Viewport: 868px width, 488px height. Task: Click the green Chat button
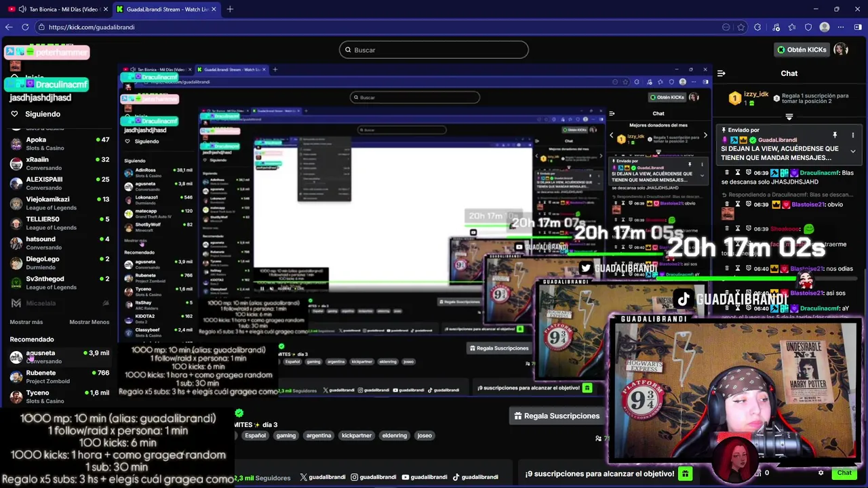[x=844, y=473]
